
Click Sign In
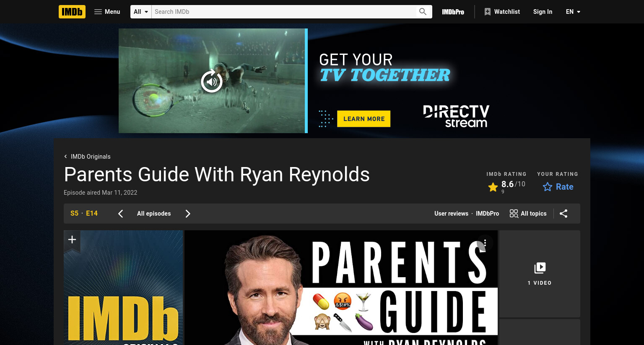[x=543, y=12]
